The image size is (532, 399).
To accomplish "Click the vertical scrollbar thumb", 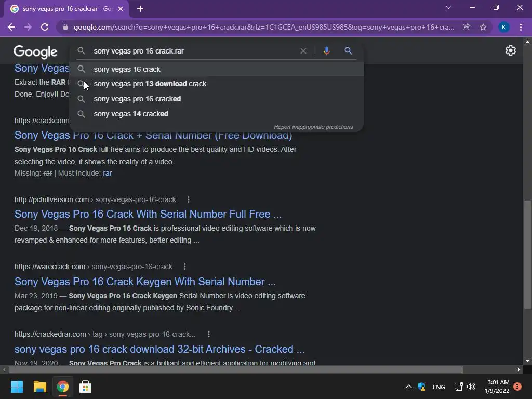I will pos(527,255).
